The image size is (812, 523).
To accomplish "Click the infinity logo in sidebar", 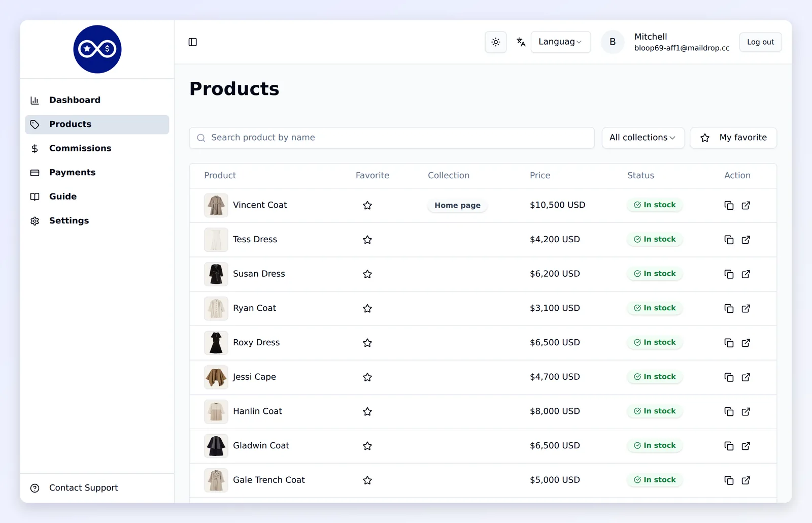I will (97, 49).
